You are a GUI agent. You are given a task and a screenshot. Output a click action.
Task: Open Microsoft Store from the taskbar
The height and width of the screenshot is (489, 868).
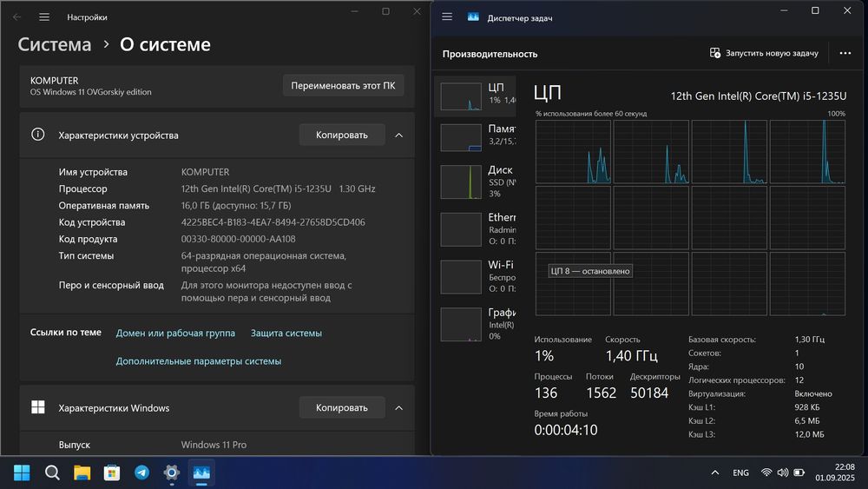(x=112, y=472)
